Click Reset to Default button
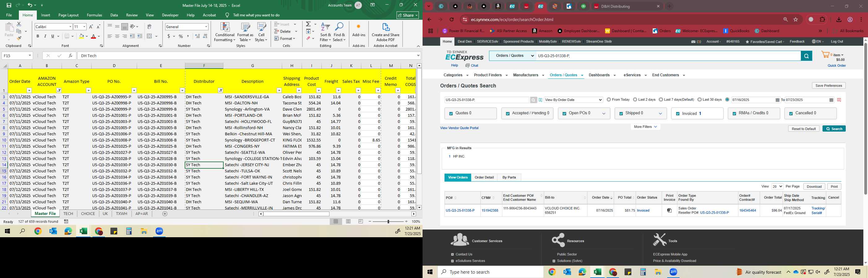 (804, 128)
